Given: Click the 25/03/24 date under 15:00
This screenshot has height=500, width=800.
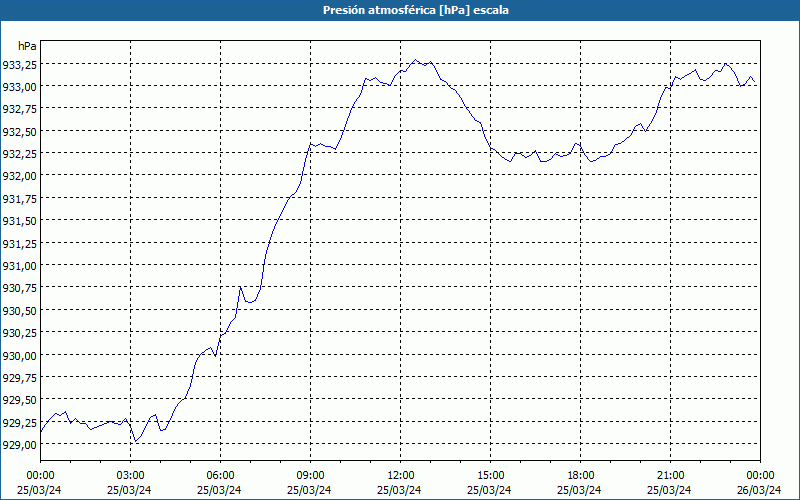Looking at the screenshot, I should (489, 490).
